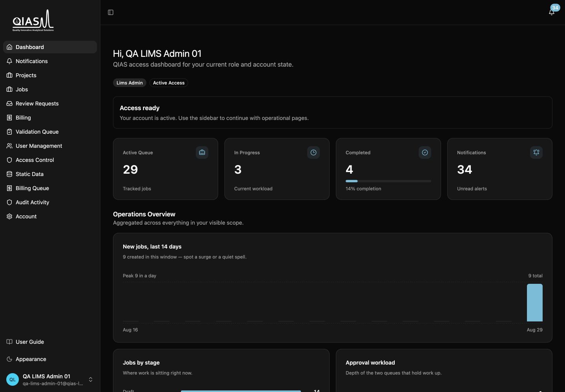565x392 pixels.
Task: Open Billing Queue page
Action: [50, 188]
